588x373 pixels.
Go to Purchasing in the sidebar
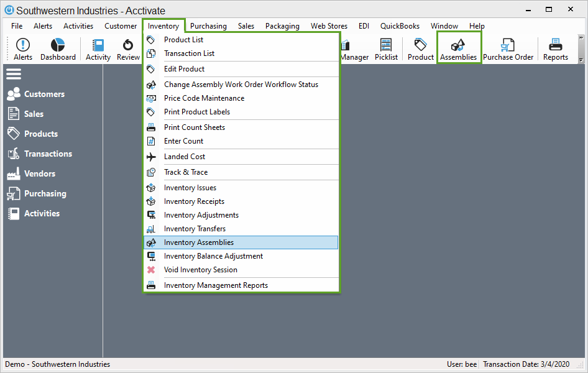[37, 193]
